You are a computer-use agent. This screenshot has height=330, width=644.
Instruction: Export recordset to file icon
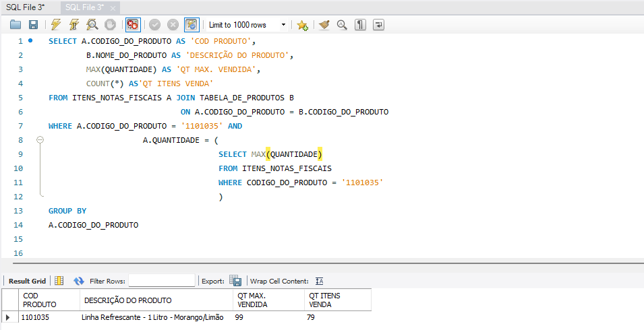[235, 281]
